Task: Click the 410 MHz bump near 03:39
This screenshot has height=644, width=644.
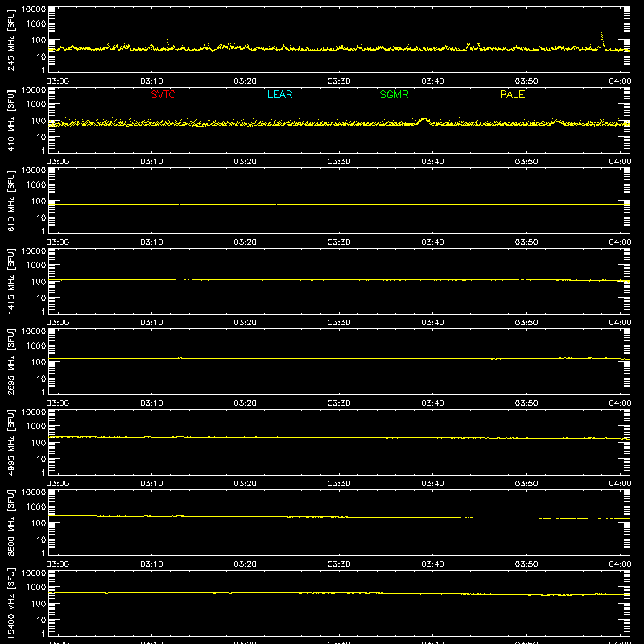Action: pos(424,122)
